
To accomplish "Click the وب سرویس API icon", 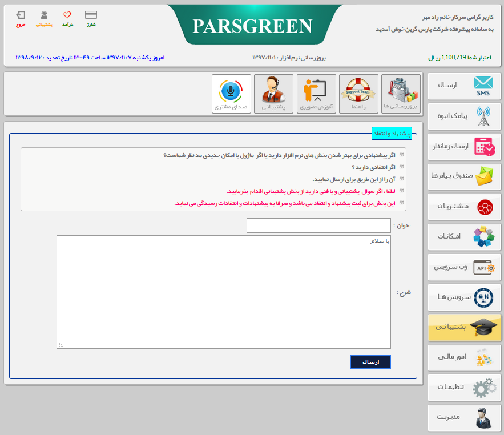I will coord(463,267).
